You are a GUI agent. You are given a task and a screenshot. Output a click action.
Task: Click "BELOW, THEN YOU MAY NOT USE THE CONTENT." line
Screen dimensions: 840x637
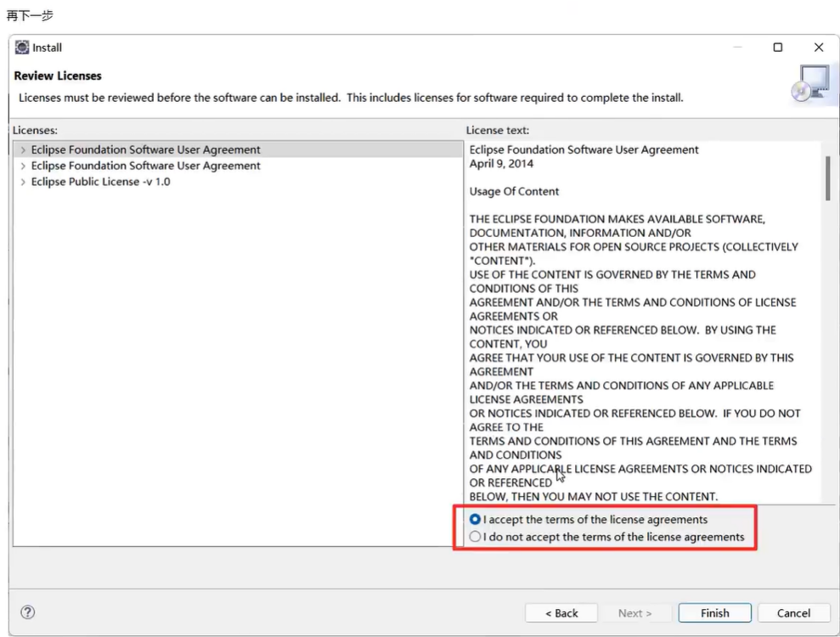(594, 497)
